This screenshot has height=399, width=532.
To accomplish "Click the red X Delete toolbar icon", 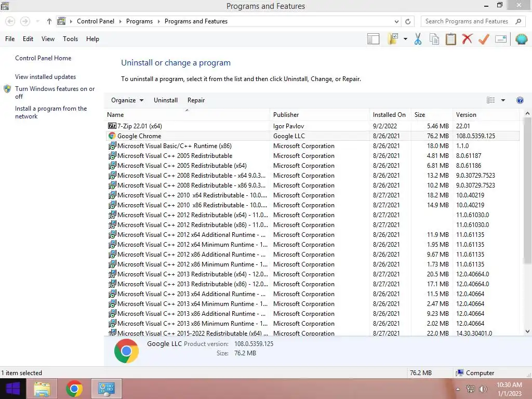I will tap(467, 38).
